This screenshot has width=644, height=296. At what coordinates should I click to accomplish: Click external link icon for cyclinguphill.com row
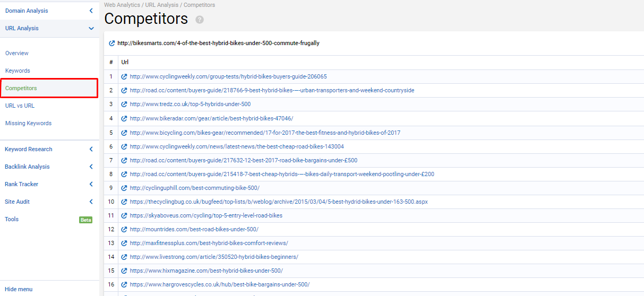pos(124,188)
